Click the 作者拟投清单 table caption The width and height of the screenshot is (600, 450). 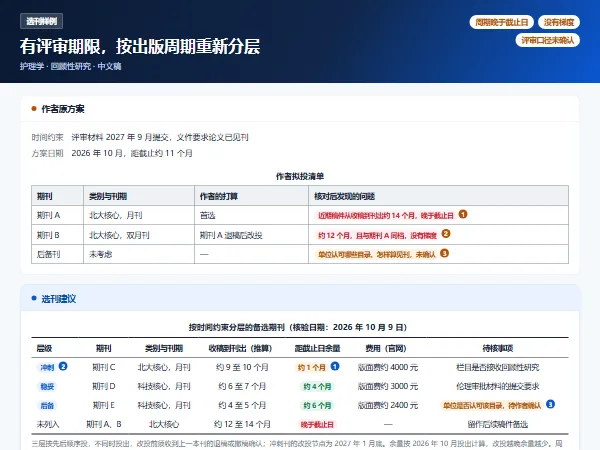[300, 176]
